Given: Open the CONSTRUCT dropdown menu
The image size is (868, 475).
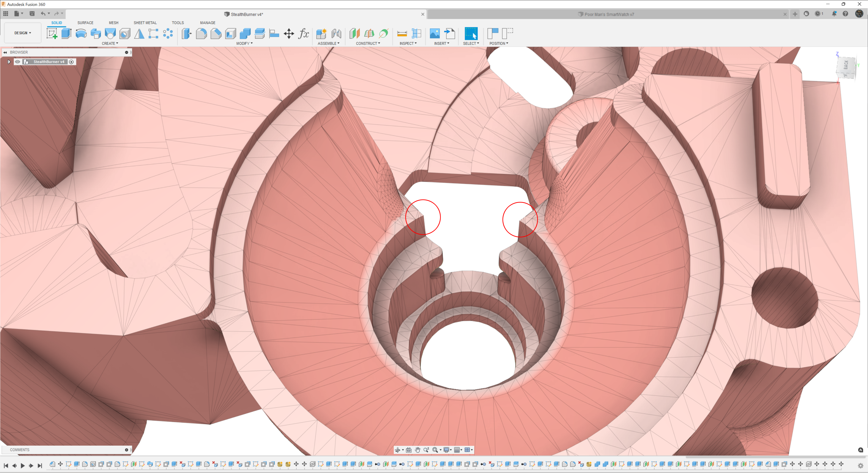Looking at the screenshot, I should pos(368,43).
